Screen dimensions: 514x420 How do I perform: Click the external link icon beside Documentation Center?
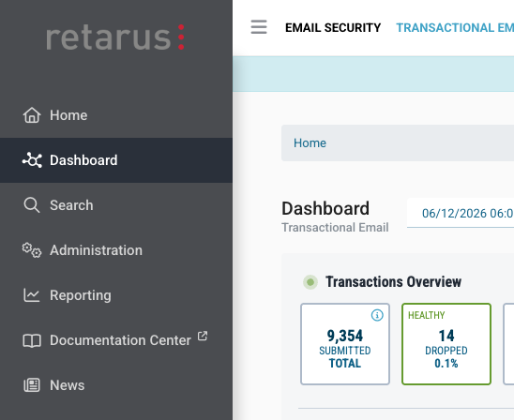[203, 336]
